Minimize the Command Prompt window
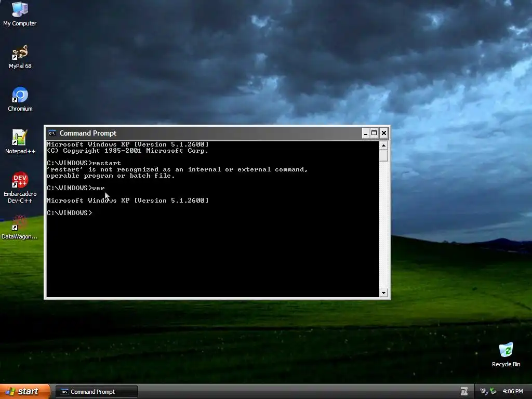Screen dimensions: 532x399 point(365,133)
